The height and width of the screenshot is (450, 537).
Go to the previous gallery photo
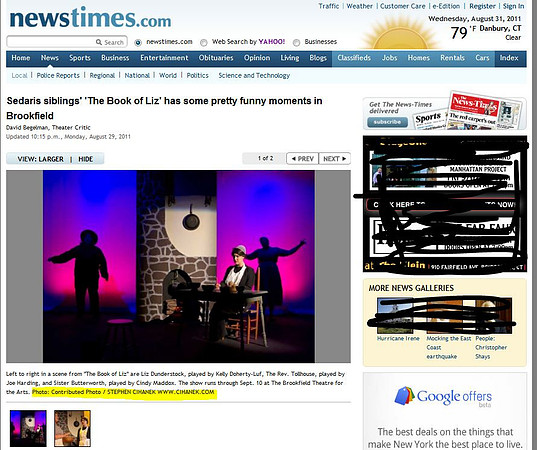[302, 159]
